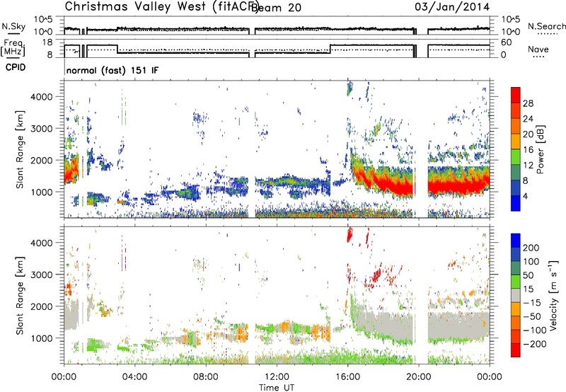Click the '15' label on the velocity colorbar
The height and width of the screenshot is (392, 566).
[528, 289]
